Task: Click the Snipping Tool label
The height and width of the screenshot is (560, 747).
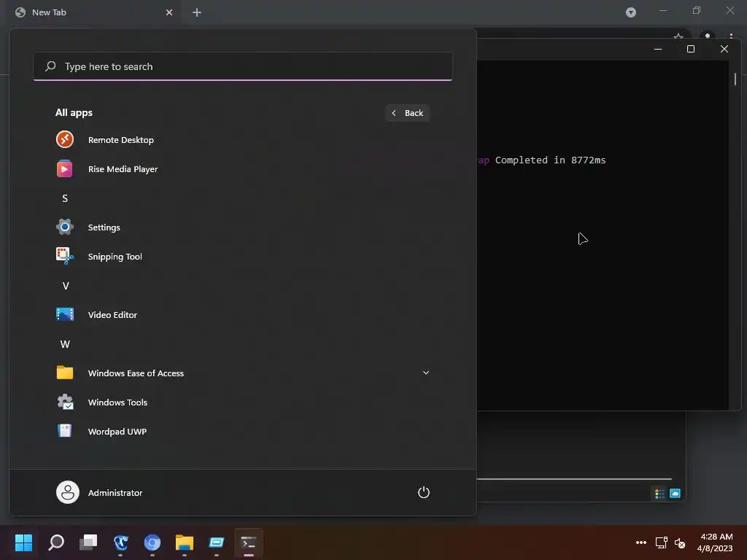Action: click(x=115, y=257)
